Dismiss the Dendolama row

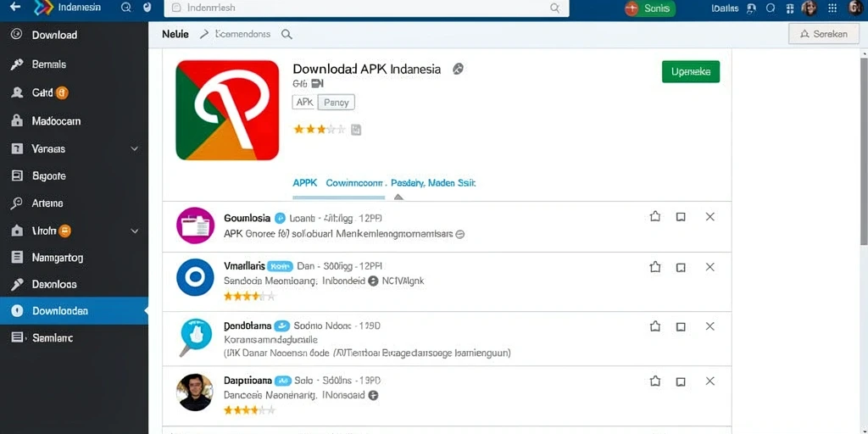[x=710, y=326]
